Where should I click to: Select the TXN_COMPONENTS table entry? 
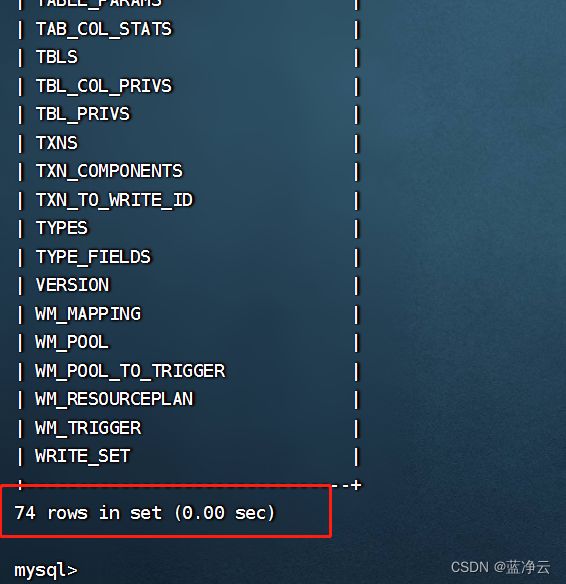pyautogui.click(x=109, y=171)
